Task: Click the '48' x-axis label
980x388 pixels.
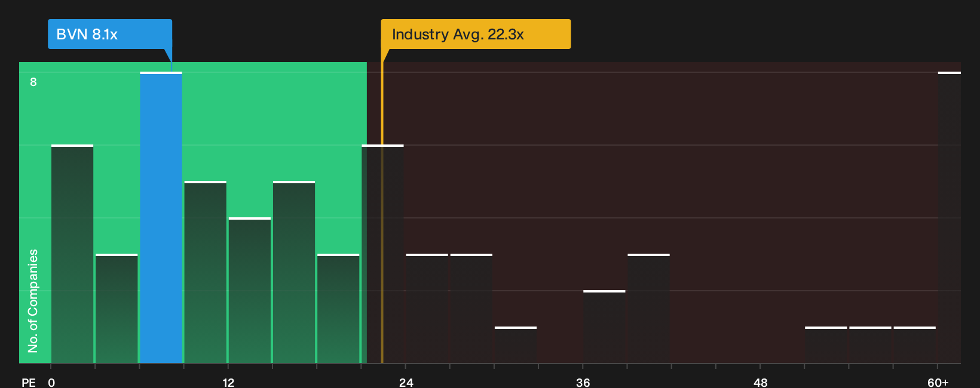Action: (x=760, y=382)
